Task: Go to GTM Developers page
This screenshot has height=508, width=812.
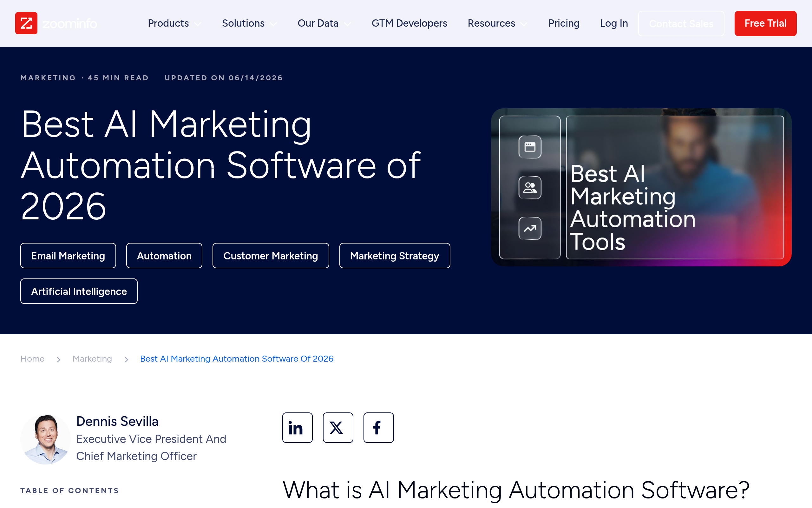Action: pyautogui.click(x=409, y=23)
